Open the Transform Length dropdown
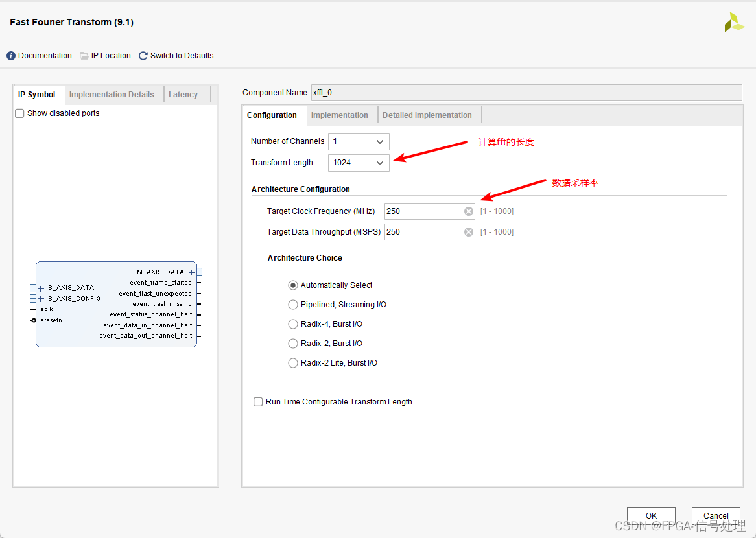The height and width of the screenshot is (538, 756). coord(359,163)
